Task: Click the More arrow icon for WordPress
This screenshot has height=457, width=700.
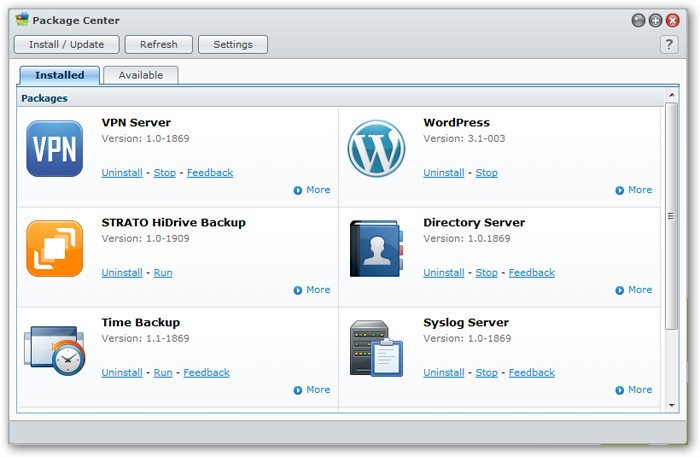Action: coord(620,191)
